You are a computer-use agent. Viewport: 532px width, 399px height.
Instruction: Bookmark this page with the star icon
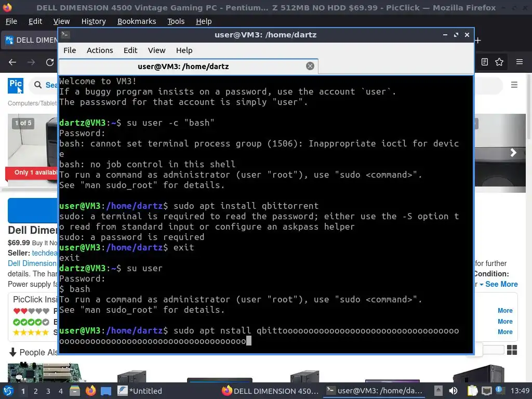(x=499, y=62)
